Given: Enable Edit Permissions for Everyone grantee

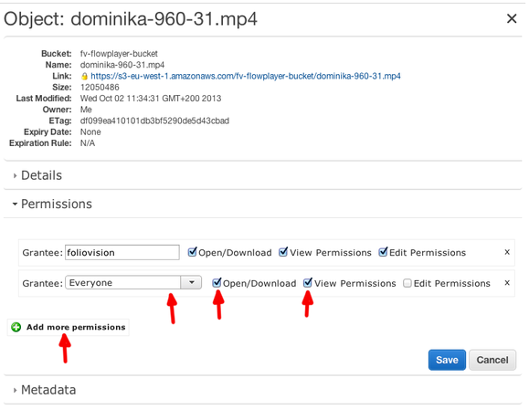Looking at the screenshot, I should click(407, 283).
